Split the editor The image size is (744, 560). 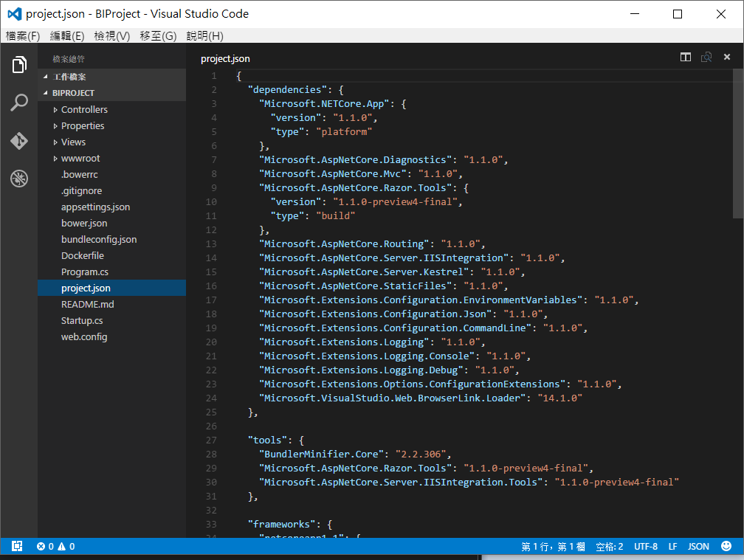pos(685,58)
